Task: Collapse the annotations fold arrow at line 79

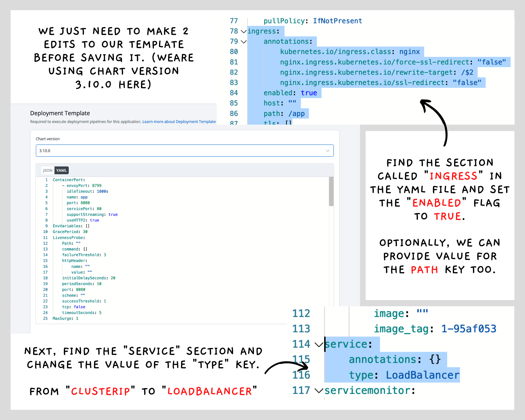Action: click(244, 42)
